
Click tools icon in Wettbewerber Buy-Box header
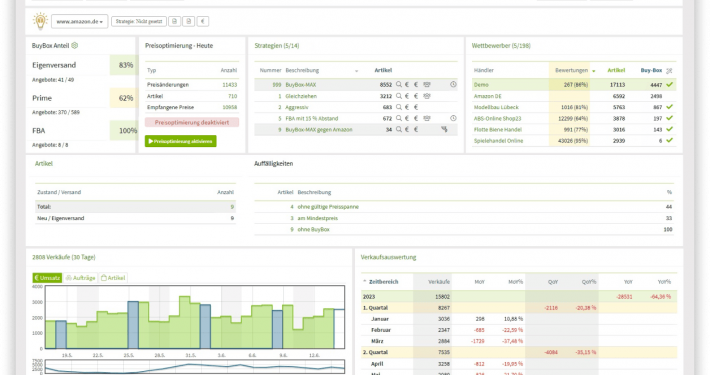[x=670, y=71]
